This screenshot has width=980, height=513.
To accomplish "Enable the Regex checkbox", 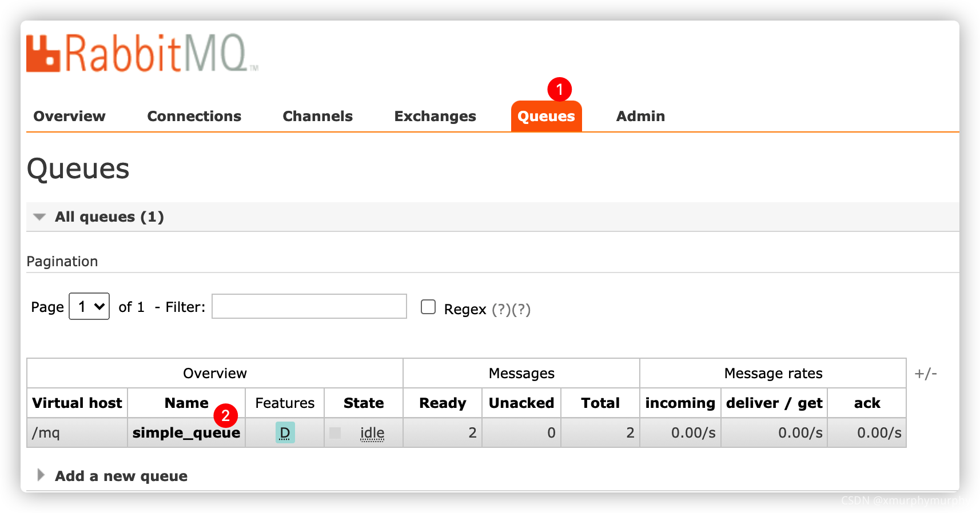I will [428, 307].
